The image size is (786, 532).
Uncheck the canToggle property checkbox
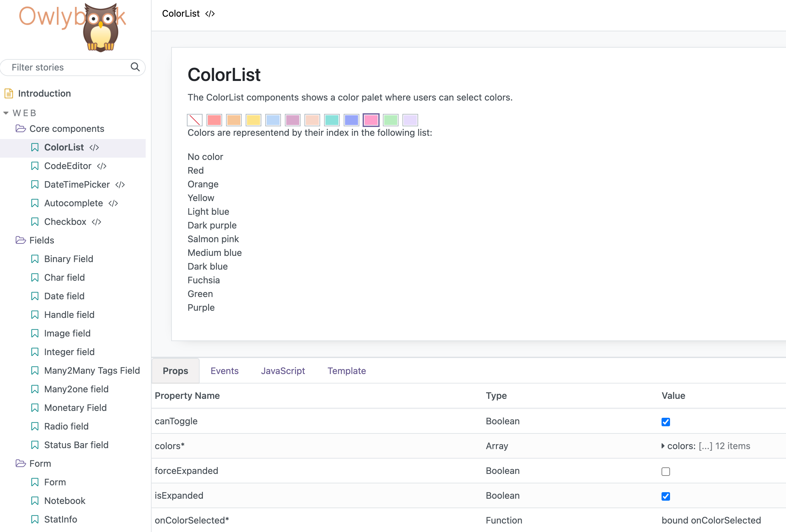(665, 422)
